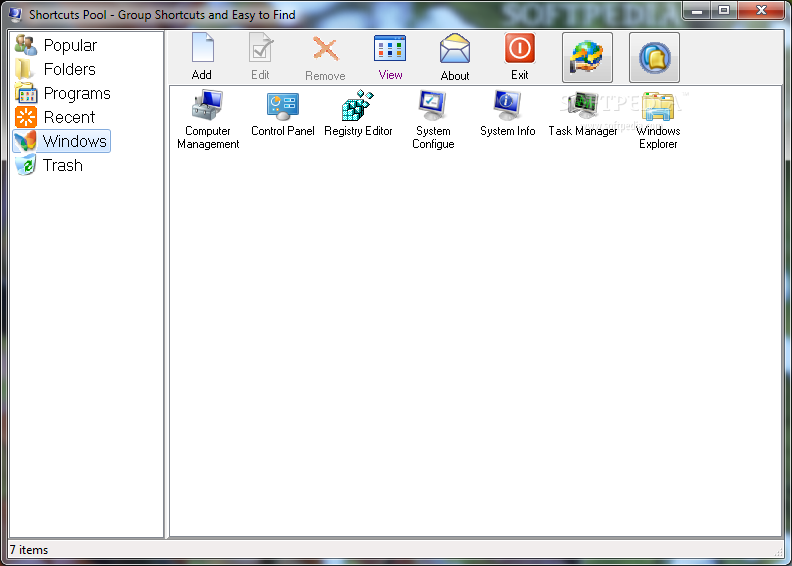Click the Shortcuts Pool title bar app icon

tap(16, 14)
